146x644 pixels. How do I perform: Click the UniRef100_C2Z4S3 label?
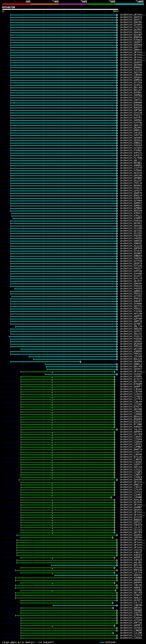(x=131, y=394)
